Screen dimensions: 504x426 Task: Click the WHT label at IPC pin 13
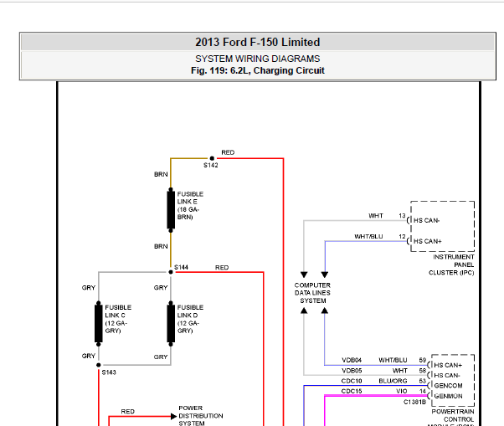pos(376,216)
